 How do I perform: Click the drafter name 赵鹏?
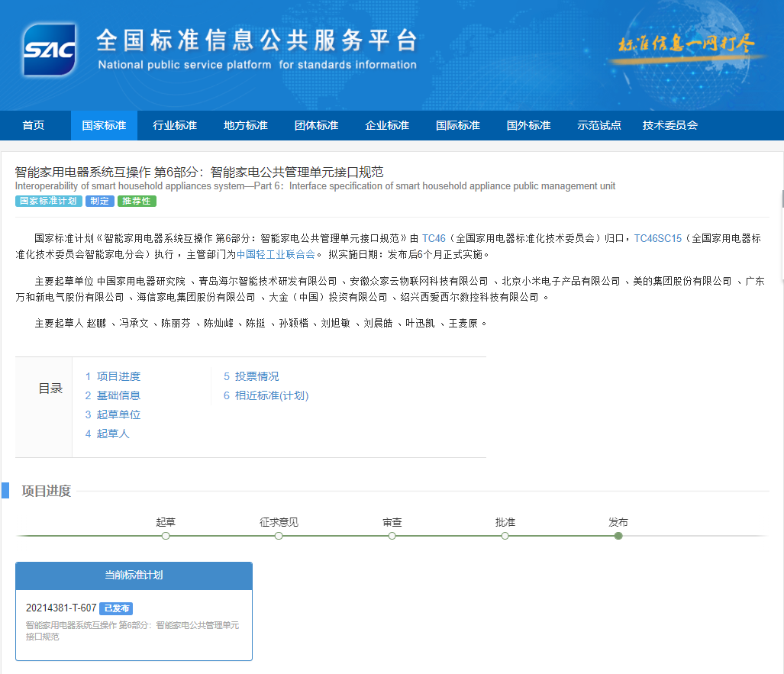point(96,324)
